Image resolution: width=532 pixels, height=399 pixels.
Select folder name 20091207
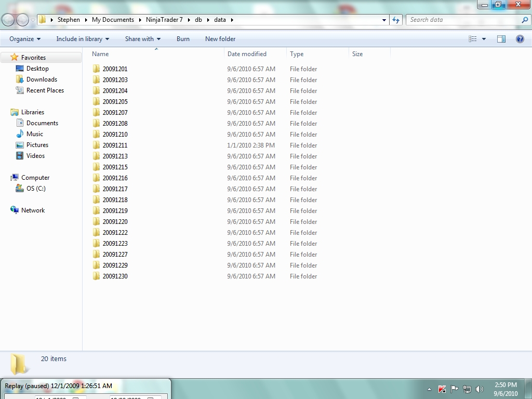(115, 112)
